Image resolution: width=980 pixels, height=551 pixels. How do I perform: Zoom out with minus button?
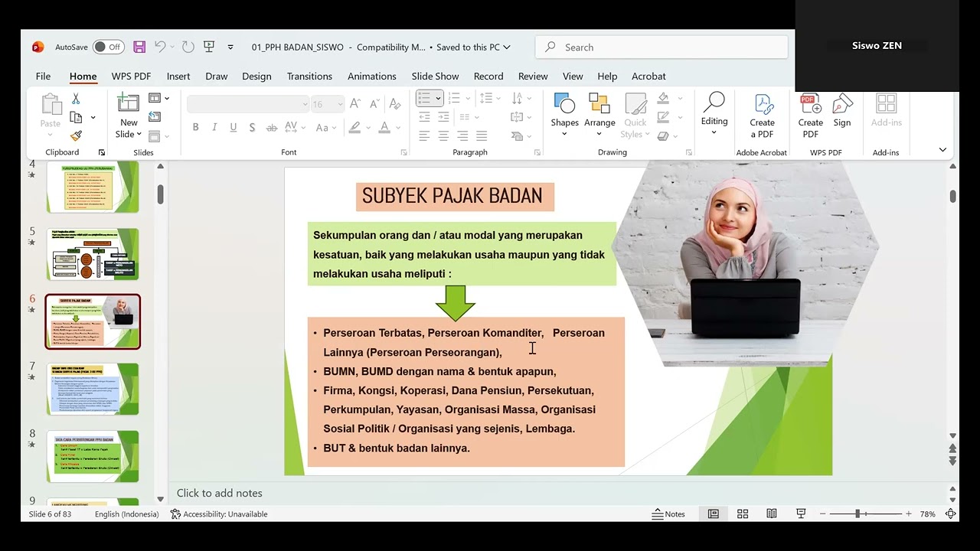pyautogui.click(x=822, y=514)
